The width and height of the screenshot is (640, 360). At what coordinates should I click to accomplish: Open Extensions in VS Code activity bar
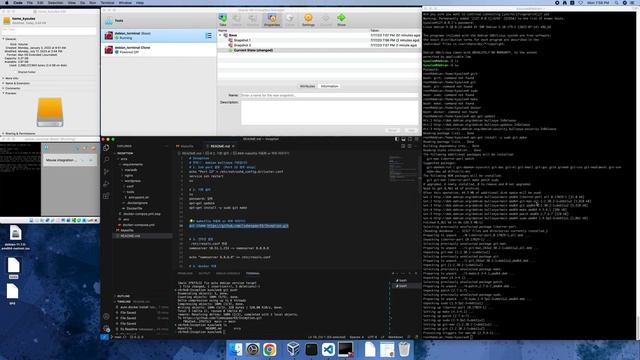tap(107, 196)
